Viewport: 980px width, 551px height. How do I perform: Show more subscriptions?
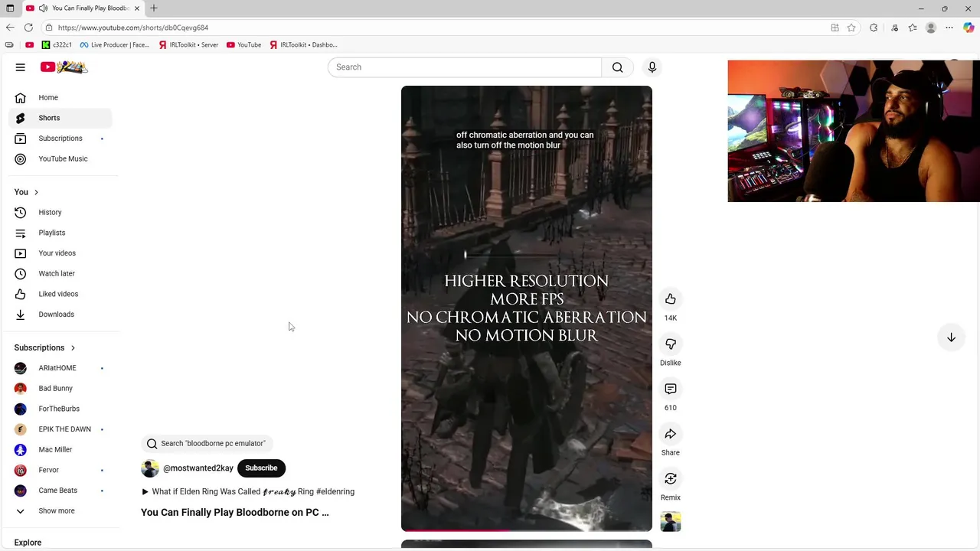[x=60, y=511]
